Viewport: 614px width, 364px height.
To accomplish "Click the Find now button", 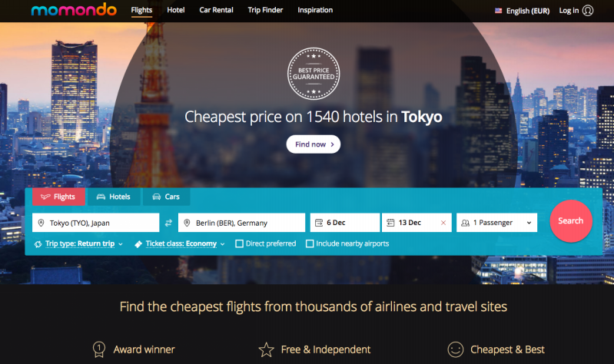I will (x=314, y=144).
